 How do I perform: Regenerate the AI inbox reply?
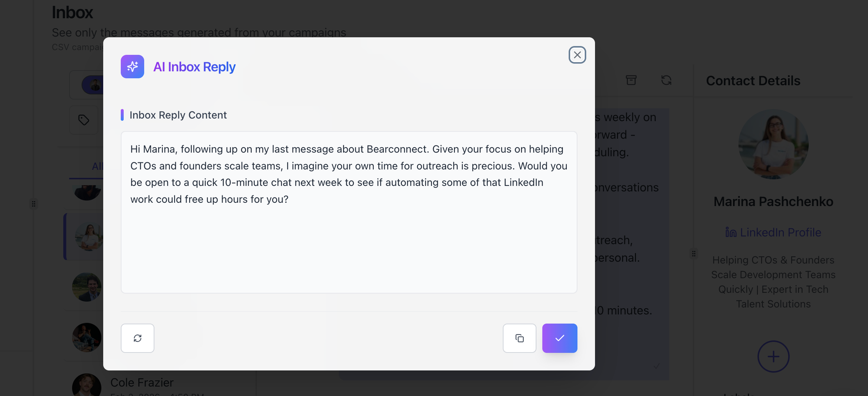[x=138, y=338]
